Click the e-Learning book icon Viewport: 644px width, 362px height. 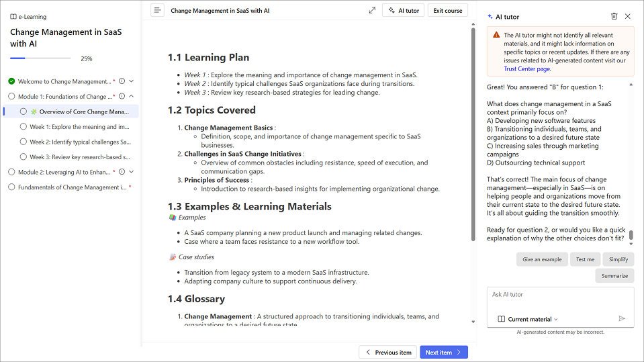[x=13, y=17]
